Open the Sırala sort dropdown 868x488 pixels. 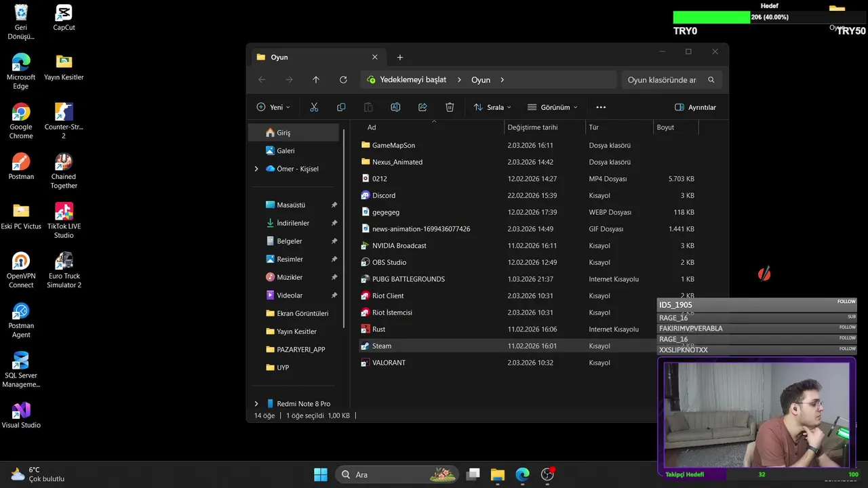coord(492,107)
